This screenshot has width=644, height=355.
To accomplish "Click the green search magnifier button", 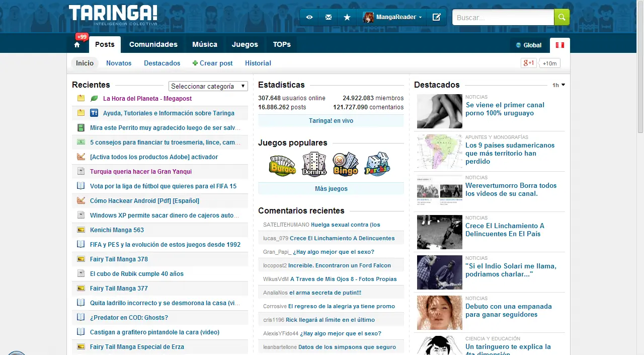I will pos(562,17).
